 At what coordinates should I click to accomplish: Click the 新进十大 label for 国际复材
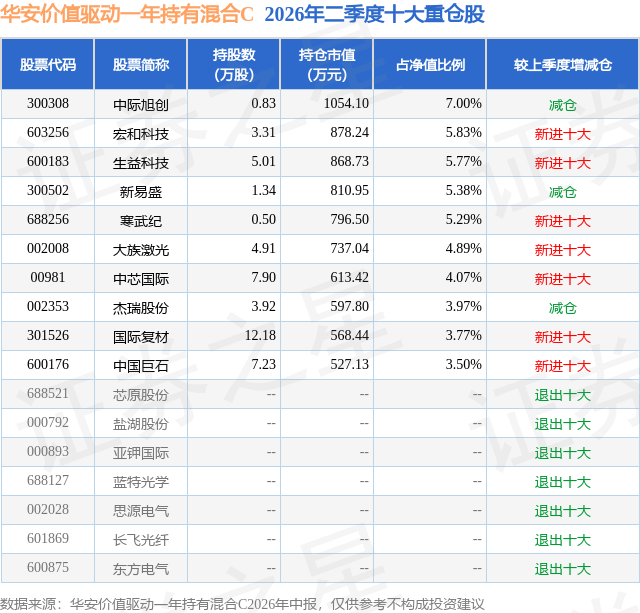(562, 337)
